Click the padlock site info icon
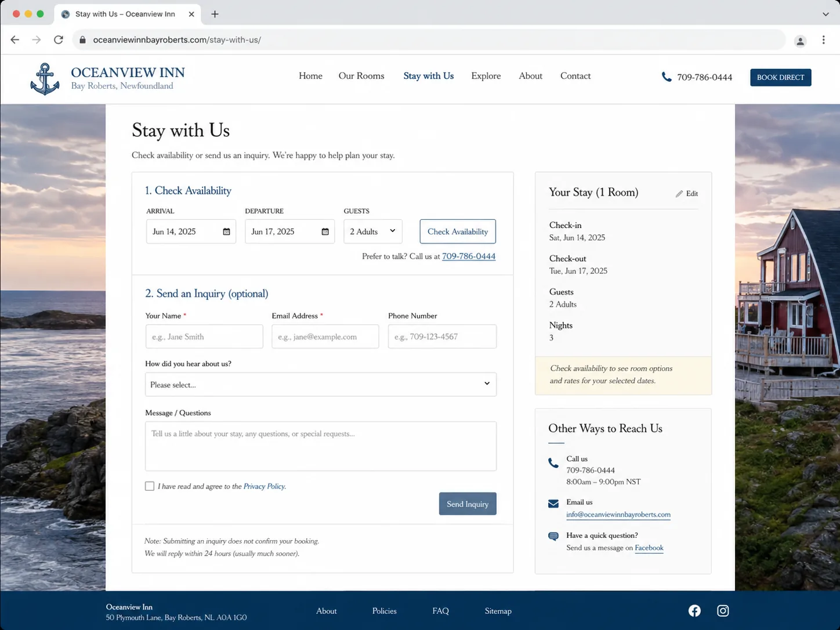840x630 pixels. [82, 40]
